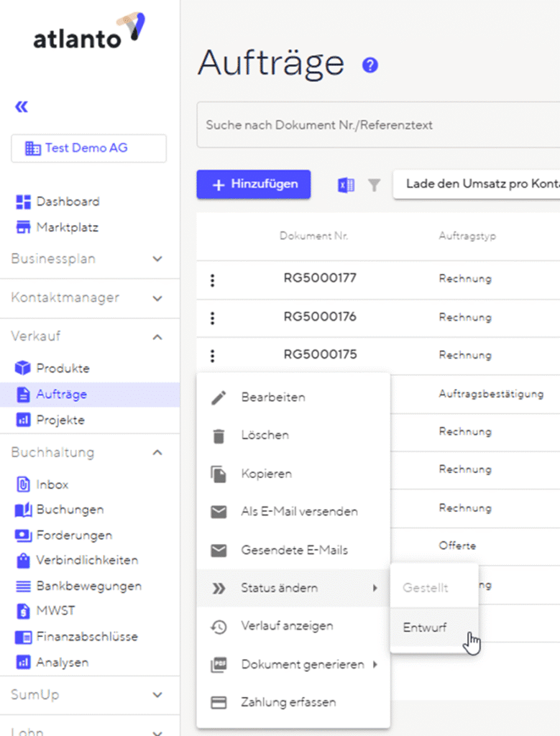Click the Hinzufügen button
This screenshot has height=736, width=560.
click(253, 185)
